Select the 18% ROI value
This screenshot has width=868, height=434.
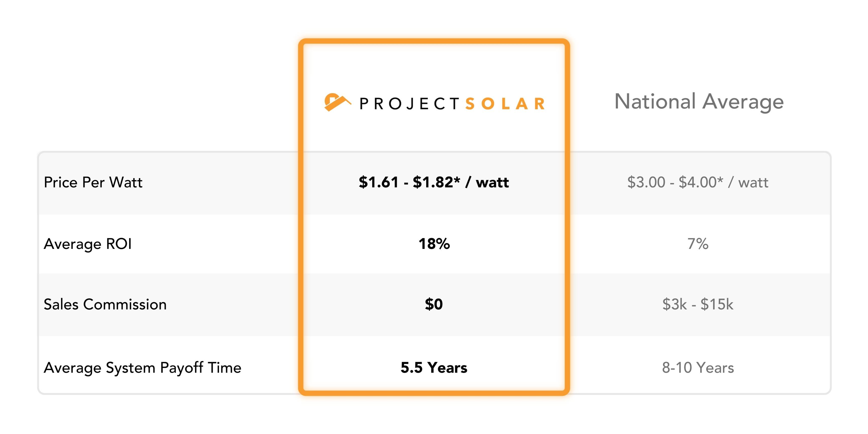[434, 244]
